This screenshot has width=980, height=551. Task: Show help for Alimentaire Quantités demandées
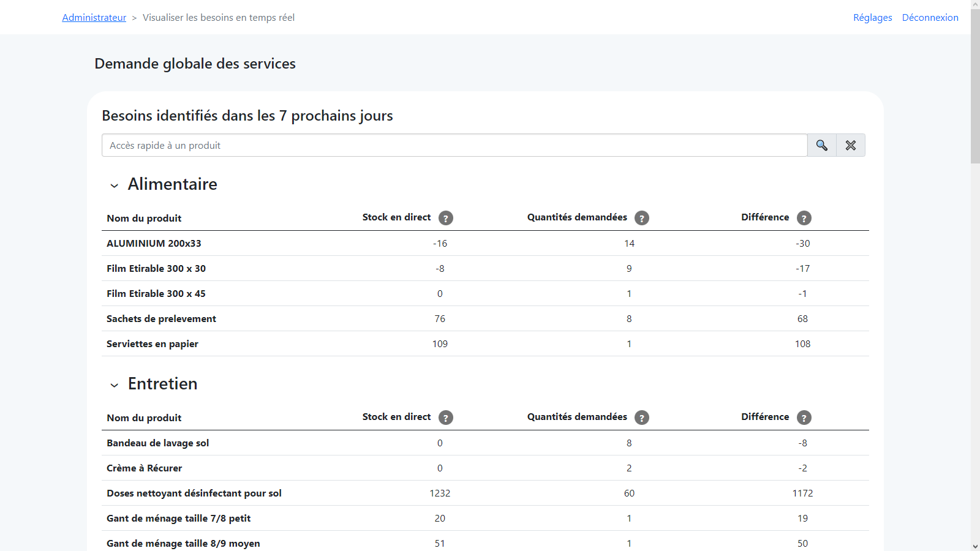[642, 218]
